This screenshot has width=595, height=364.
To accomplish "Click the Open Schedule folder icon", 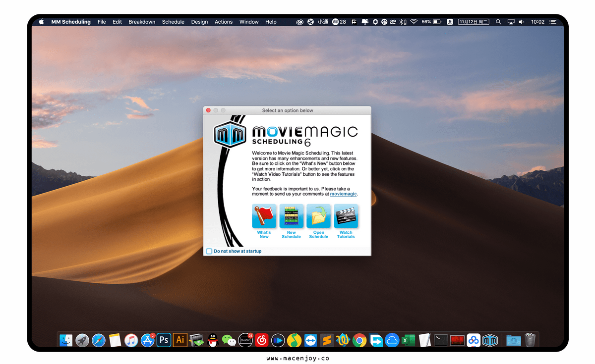I will [318, 216].
